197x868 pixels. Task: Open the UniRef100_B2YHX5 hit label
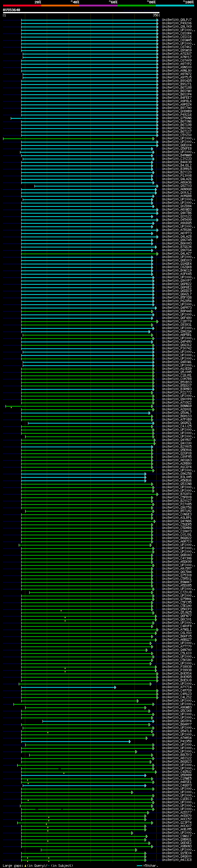click(177, 447)
